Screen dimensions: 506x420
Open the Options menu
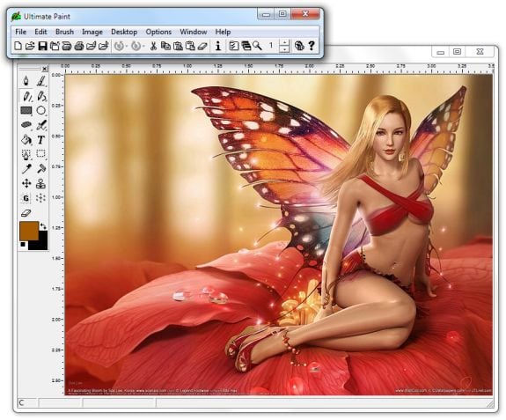[x=158, y=32]
